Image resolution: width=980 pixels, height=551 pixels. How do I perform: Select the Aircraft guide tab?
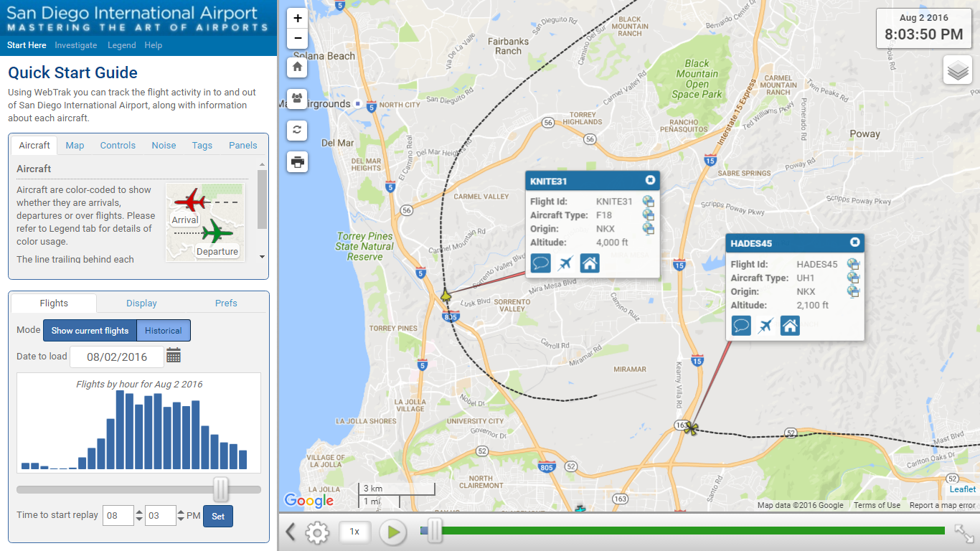coord(34,145)
